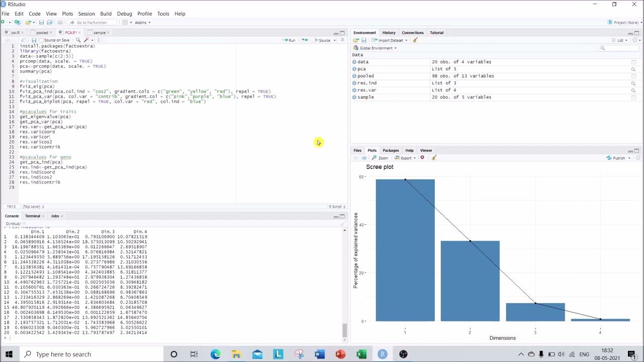Open the RStudio taskbar icon
This screenshot has width=644, height=362.
pyautogui.click(x=382, y=354)
